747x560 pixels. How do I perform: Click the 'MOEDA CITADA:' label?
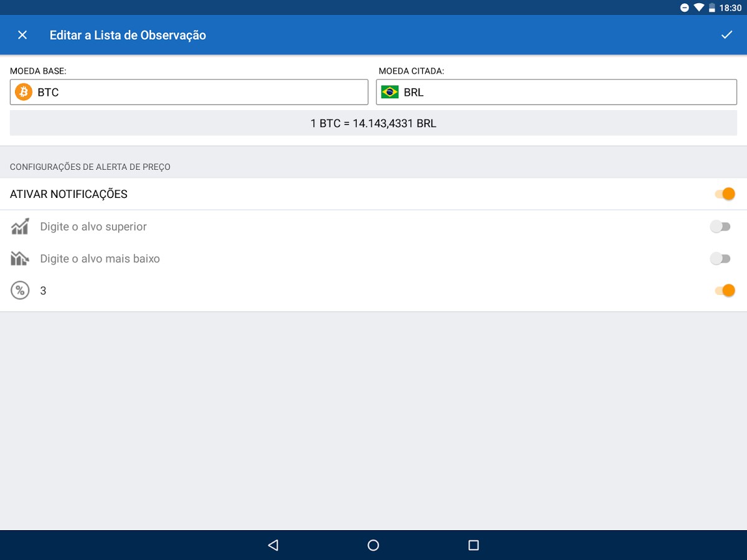[411, 71]
